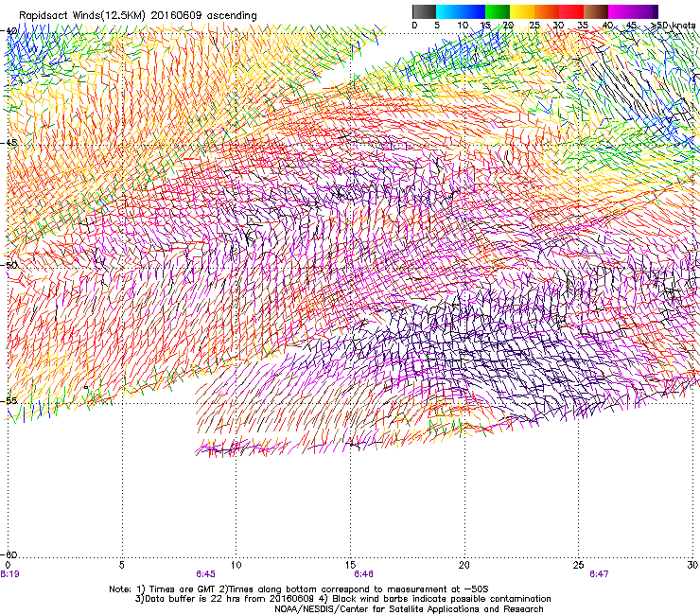Click the yellow 20-25 knots legend segment
The image size is (700, 615).
point(522,11)
